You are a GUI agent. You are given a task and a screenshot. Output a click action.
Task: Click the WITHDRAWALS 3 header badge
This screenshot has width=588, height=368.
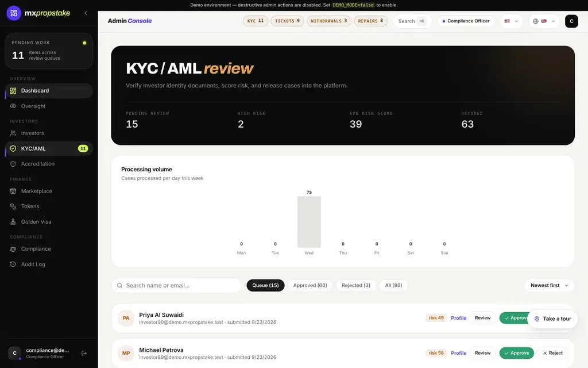pyautogui.click(x=329, y=21)
